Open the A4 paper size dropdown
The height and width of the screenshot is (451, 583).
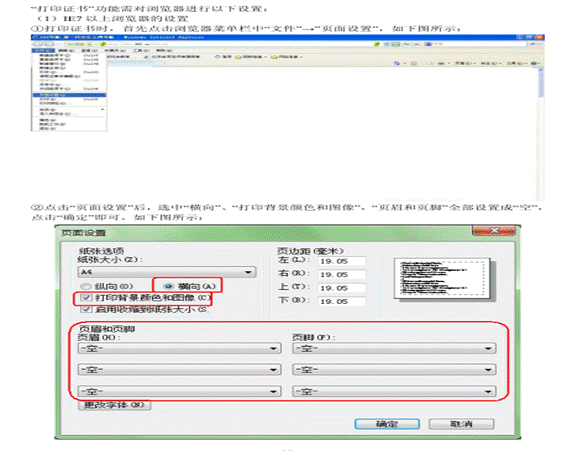(167, 272)
